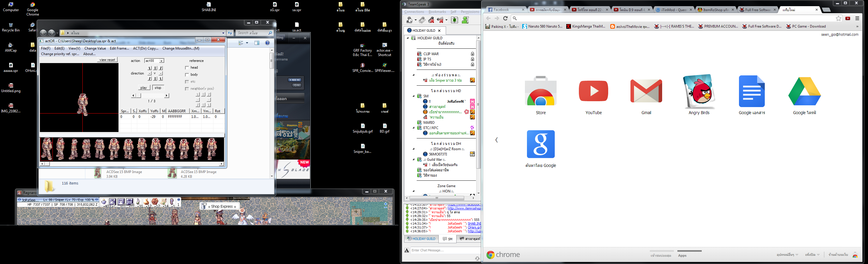The image size is (868, 264).
Task: Click the YouTube extension icon in Chrome toolbar
Action: (x=848, y=18)
